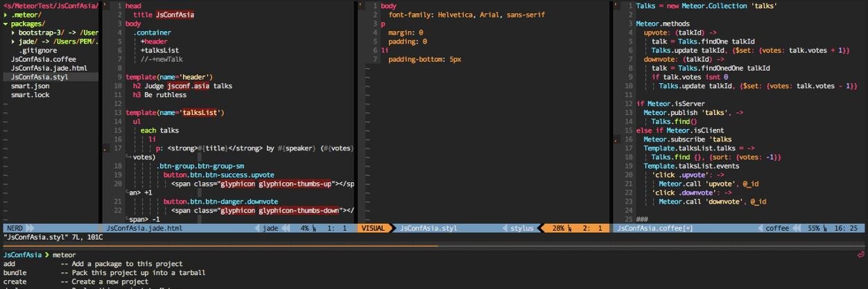Click the 'Template.talksList.events' line

(x=691, y=166)
